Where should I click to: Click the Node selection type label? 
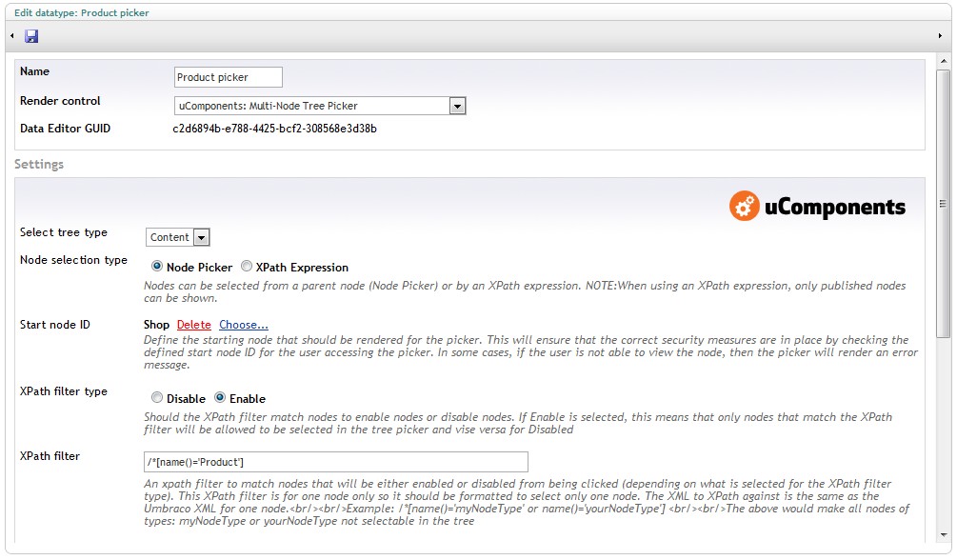[74, 260]
